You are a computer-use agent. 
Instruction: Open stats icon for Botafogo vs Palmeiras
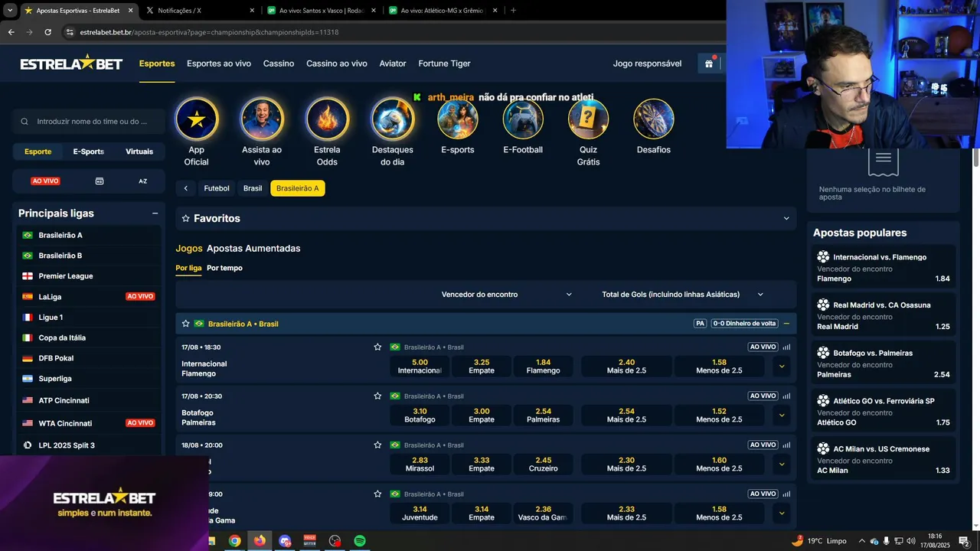[786, 396]
